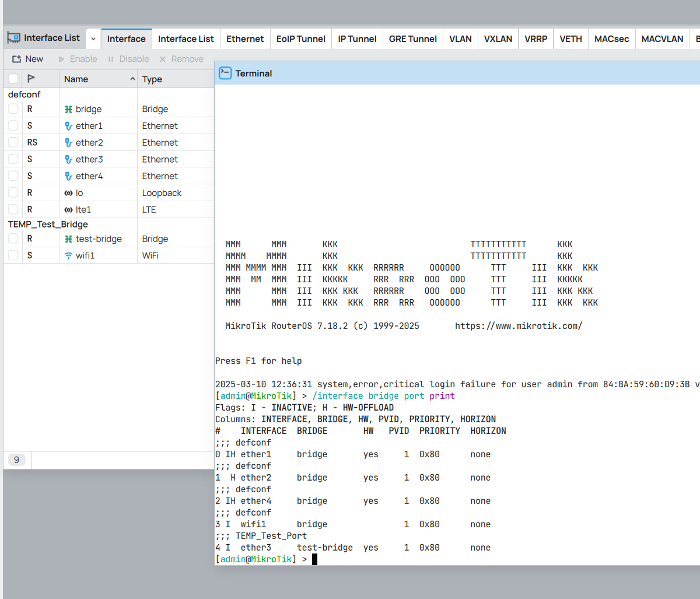Click the RS flag of ether2
The image size is (700, 599).
32,142
